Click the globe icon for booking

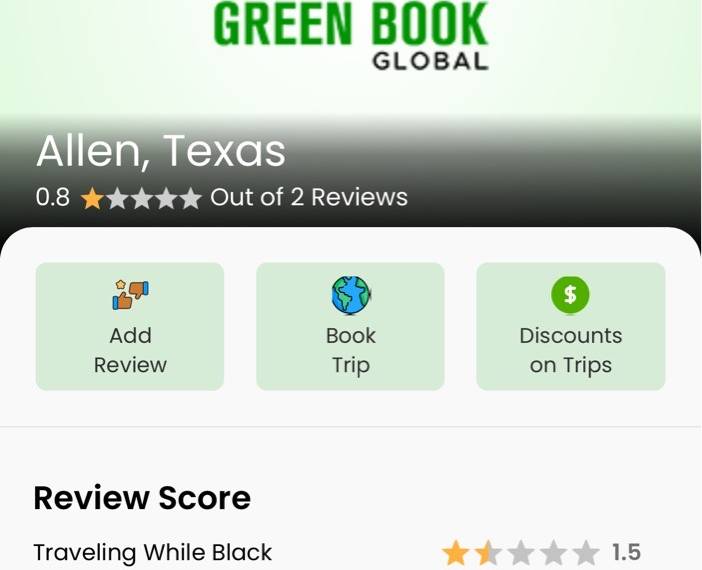coord(351,295)
